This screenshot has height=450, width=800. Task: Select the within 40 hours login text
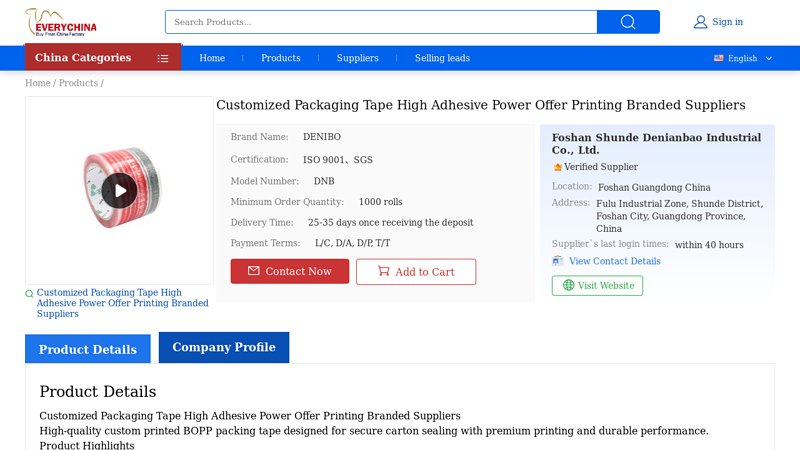pos(709,245)
